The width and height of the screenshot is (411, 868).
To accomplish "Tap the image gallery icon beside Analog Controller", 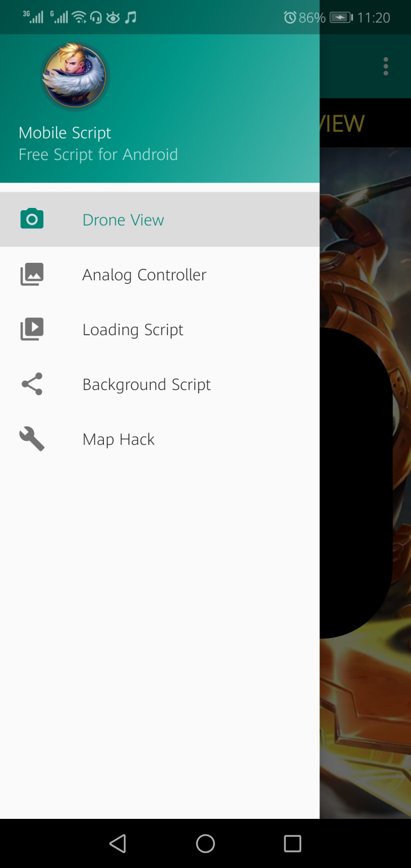I will pos(32,274).
